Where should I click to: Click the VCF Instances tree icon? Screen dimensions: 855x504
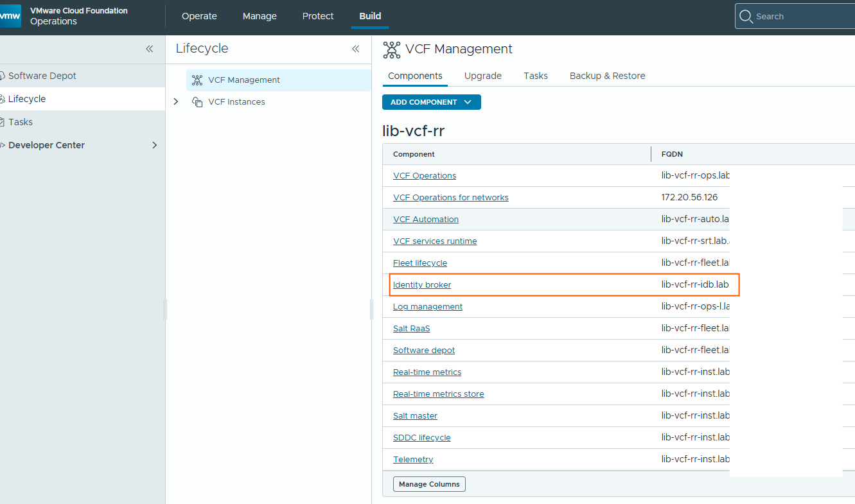pyautogui.click(x=197, y=102)
